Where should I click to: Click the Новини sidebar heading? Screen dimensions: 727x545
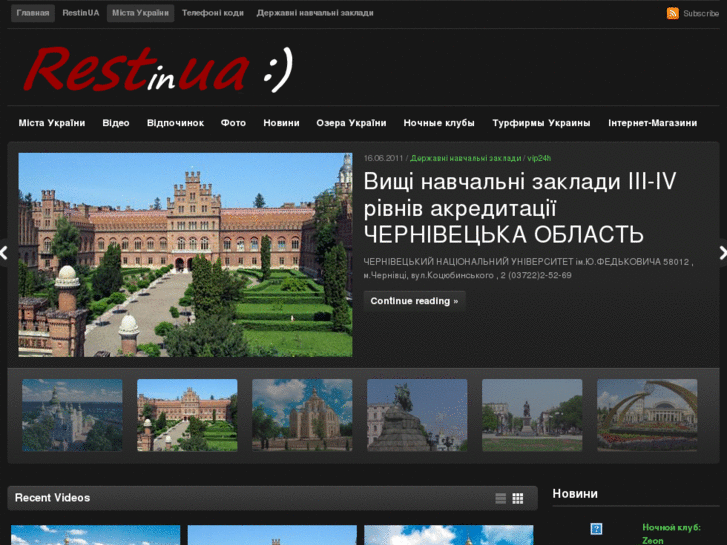point(575,494)
